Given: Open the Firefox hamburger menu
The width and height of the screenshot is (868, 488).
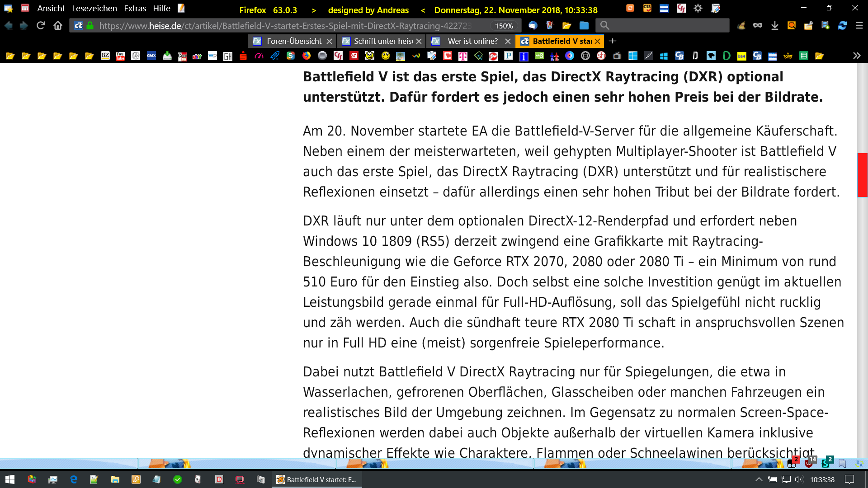Looking at the screenshot, I should point(859,26).
